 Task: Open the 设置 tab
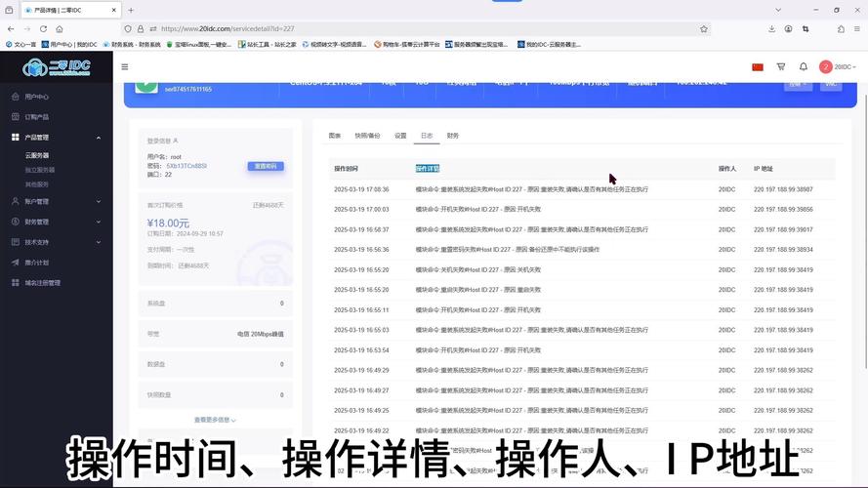tap(400, 136)
